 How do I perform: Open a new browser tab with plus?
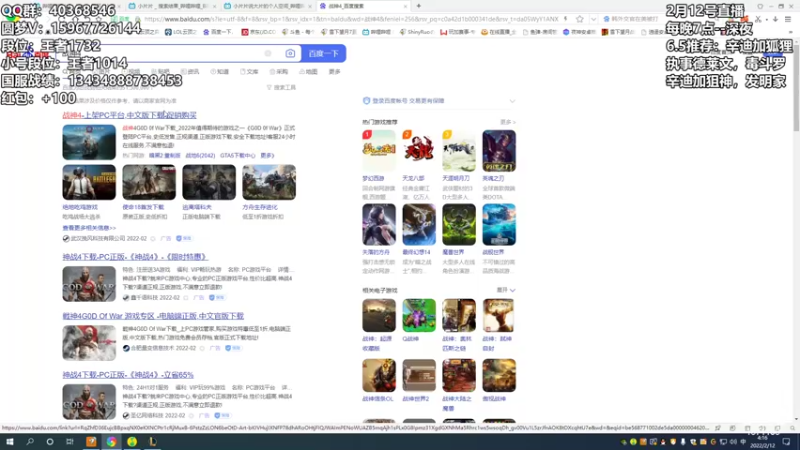point(419,6)
